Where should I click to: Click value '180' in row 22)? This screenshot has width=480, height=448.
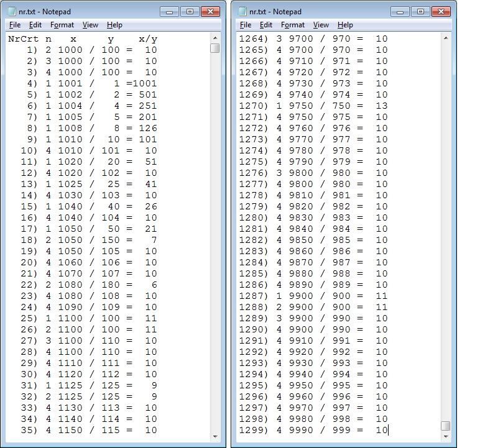pyautogui.click(x=111, y=285)
